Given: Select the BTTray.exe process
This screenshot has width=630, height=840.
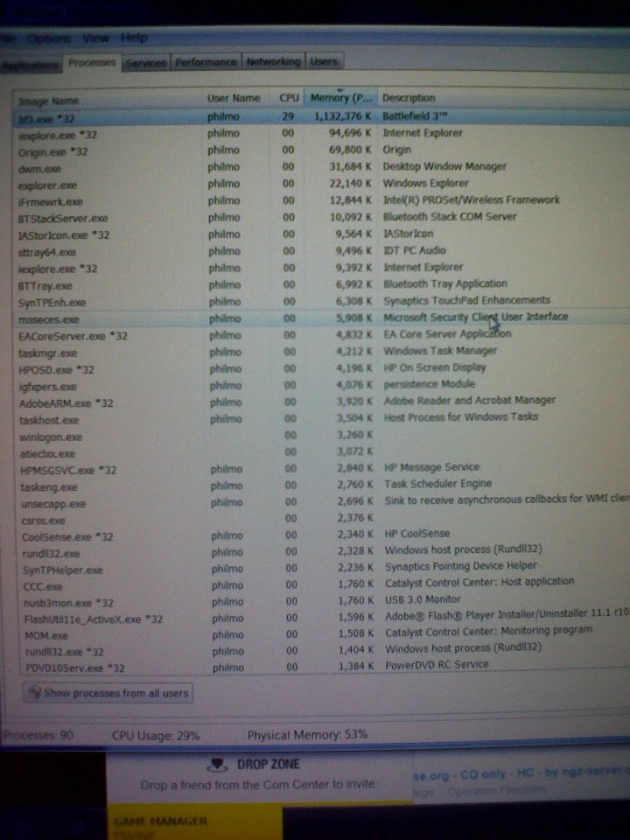Looking at the screenshot, I should coord(45,286).
